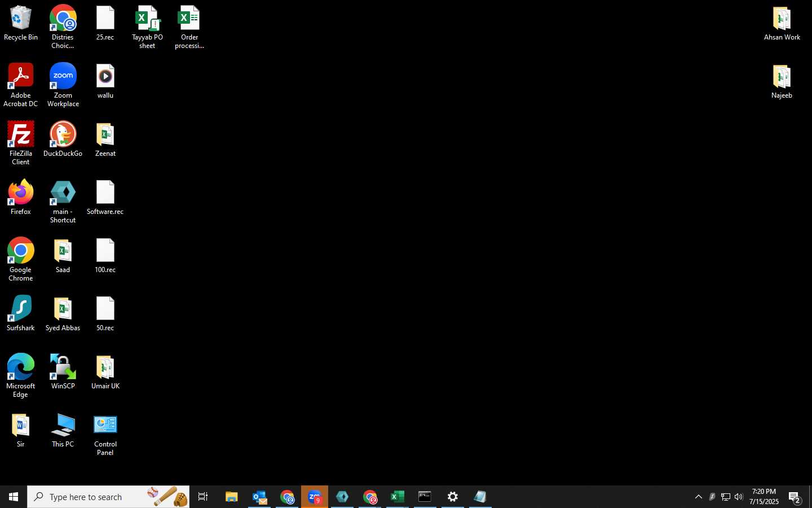Screen dimensions: 812x508
Task: Select the Najeeb folder
Action: [782, 82]
